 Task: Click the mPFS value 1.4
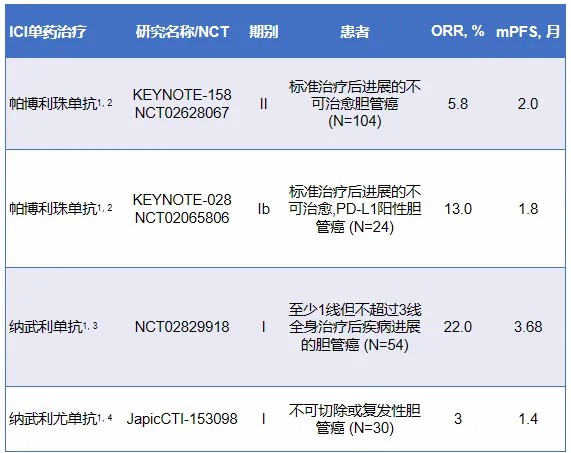click(x=528, y=419)
